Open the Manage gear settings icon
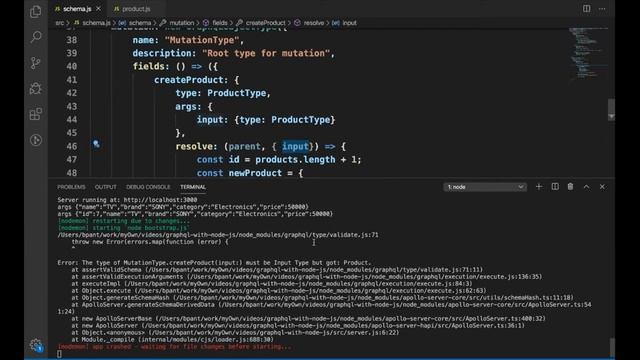The image size is (640, 360). point(36,345)
